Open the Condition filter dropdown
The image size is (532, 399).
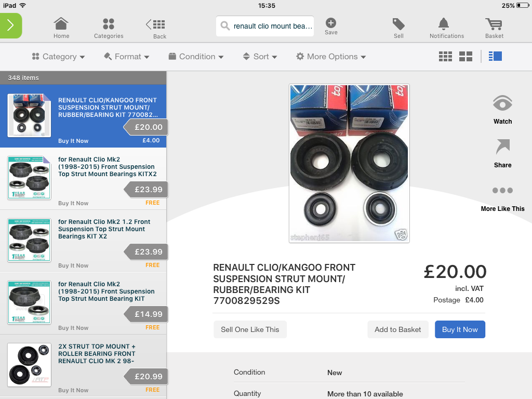196,57
